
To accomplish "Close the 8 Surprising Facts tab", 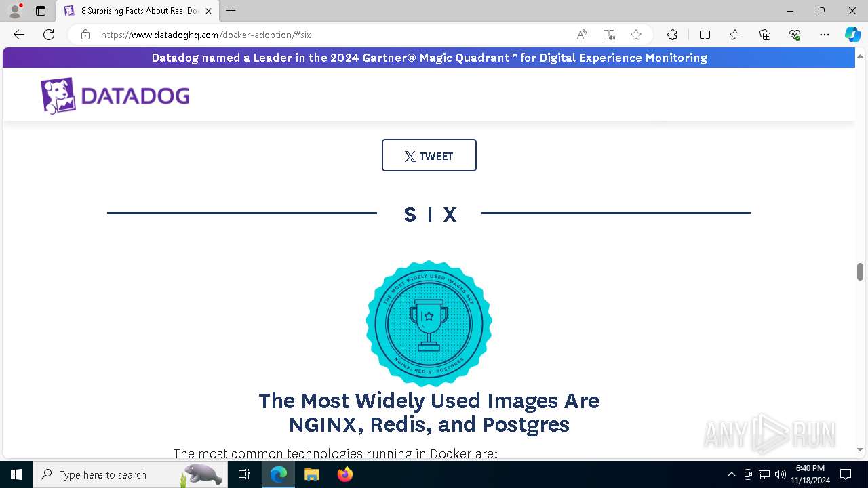I will [x=208, y=11].
